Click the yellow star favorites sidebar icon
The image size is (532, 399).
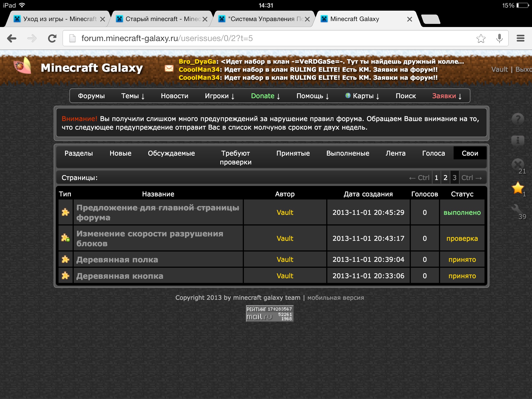click(517, 188)
